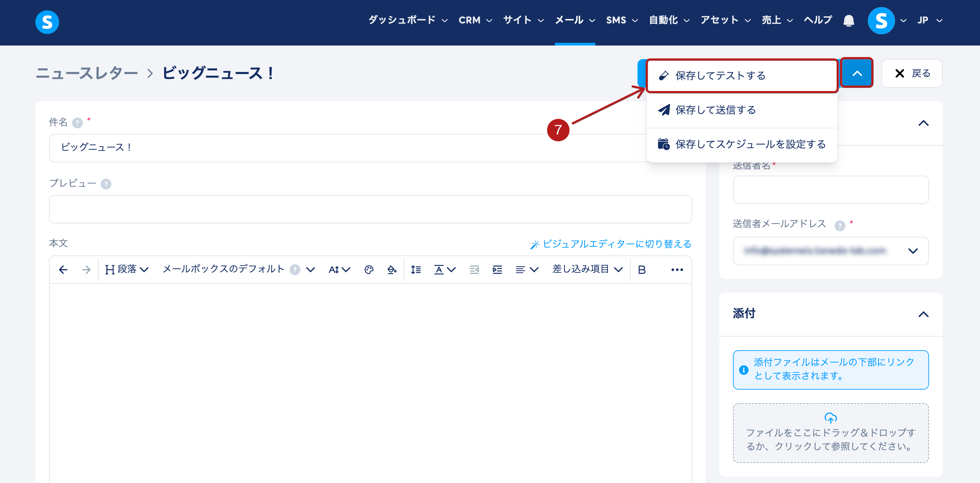Open the JP language dropdown
The height and width of the screenshot is (483, 980).
point(930,20)
